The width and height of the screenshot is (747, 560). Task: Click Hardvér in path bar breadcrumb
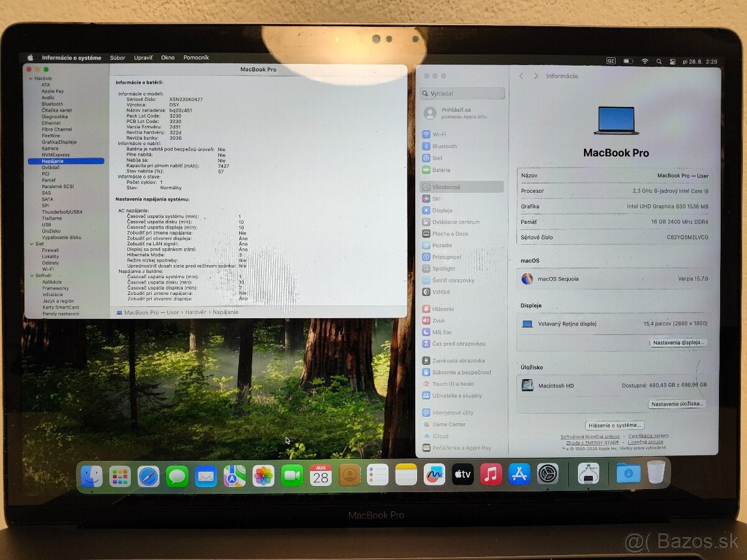coord(195,312)
